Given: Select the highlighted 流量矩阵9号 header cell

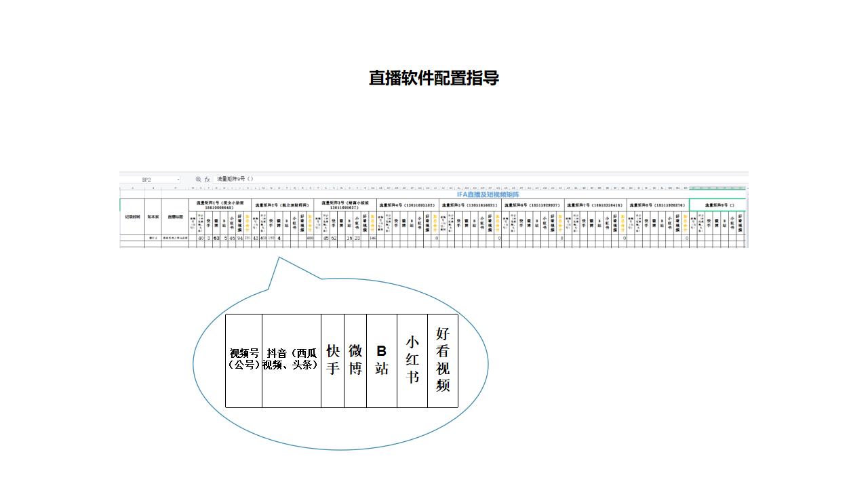Looking at the screenshot, I should 717,204.
